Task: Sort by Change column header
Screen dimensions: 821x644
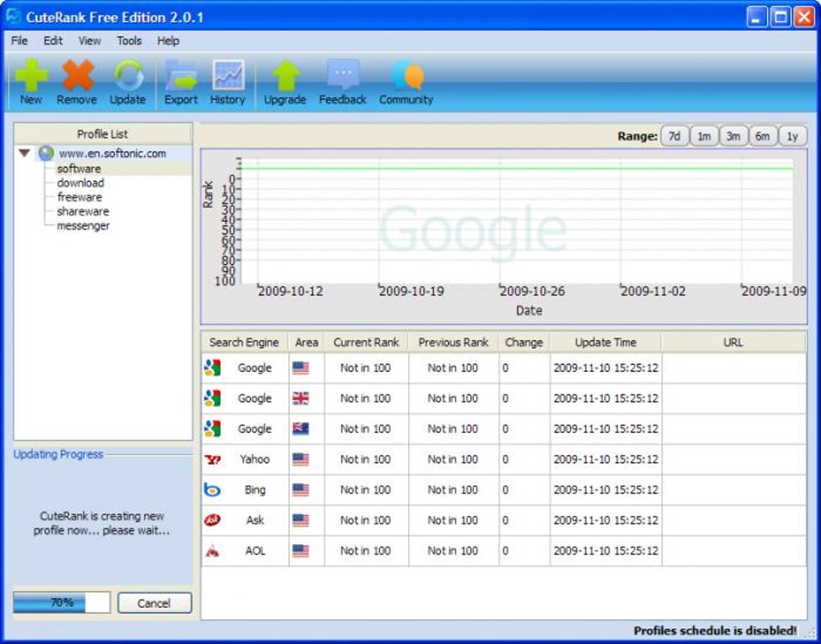Action: click(x=524, y=342)
